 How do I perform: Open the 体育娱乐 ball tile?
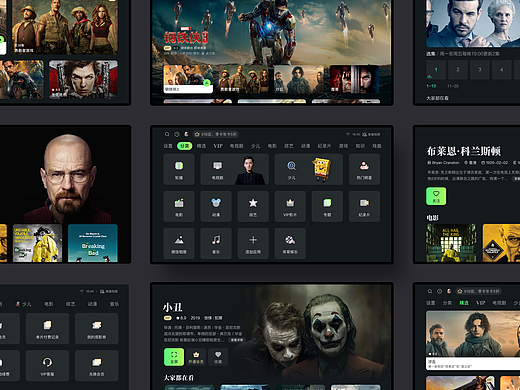[290, 243]
